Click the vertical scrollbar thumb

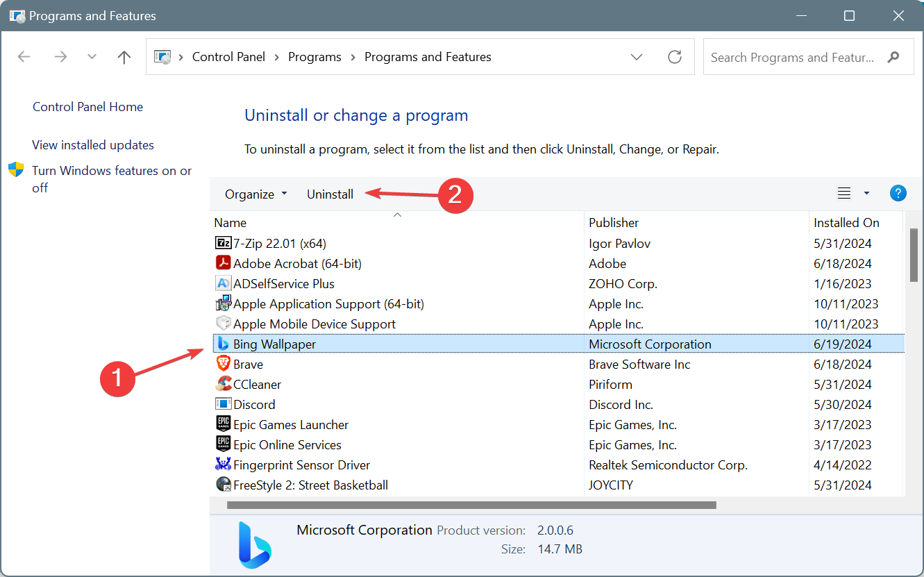[x=914, y=255]
